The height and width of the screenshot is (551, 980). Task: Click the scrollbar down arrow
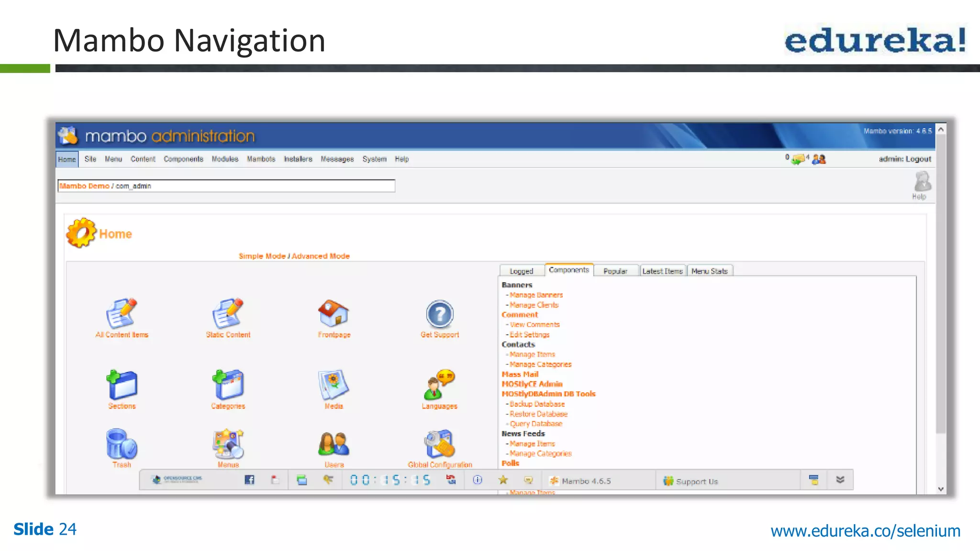[x=941, y=489]
